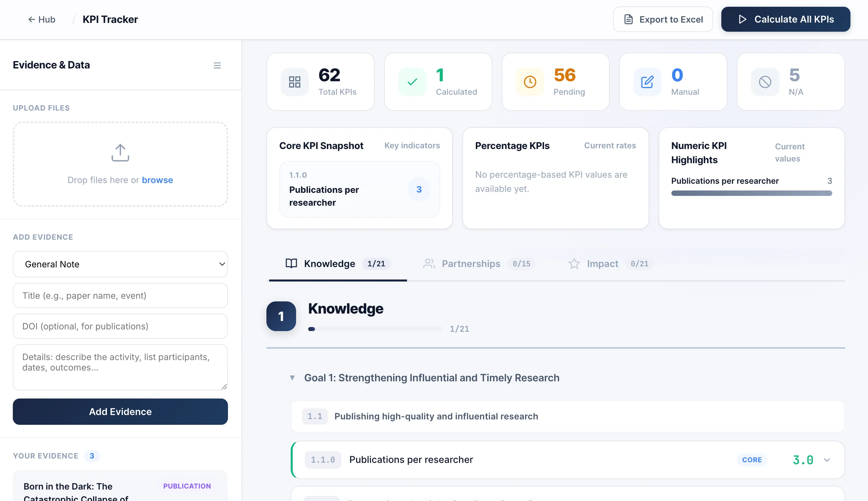This screenshot has height=501, width=868.
Task: Go back to Hub
Action: [x=41, y=20]
